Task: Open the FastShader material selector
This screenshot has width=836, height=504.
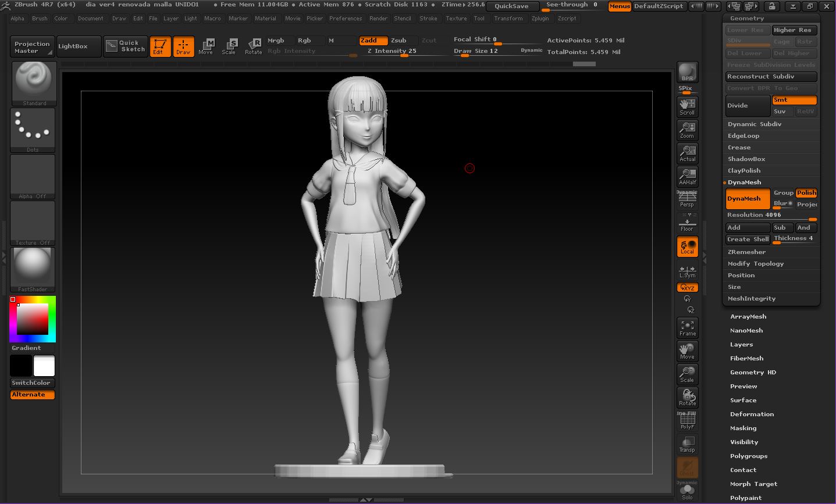Action: click(x=33, y=270)
